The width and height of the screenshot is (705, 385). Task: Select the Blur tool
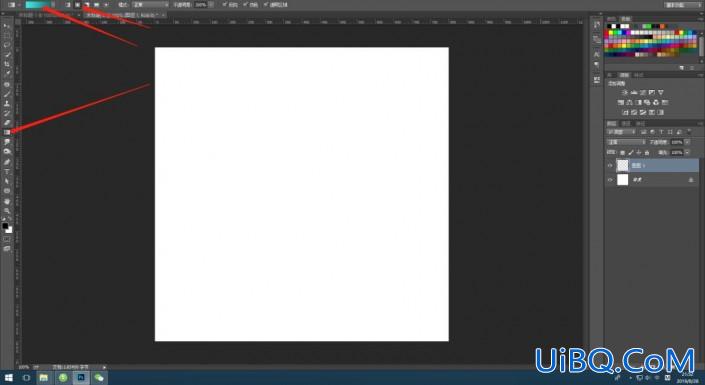[x=7, y=142]
